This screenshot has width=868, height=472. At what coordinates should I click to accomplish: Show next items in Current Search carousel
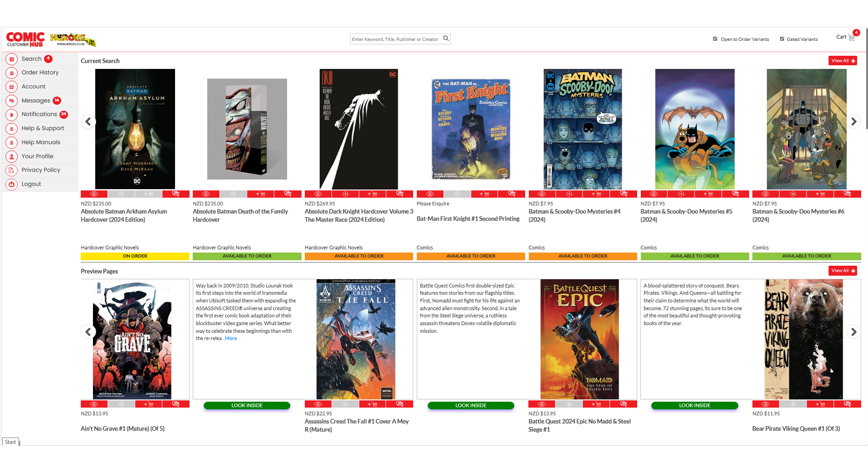[853, 122]
